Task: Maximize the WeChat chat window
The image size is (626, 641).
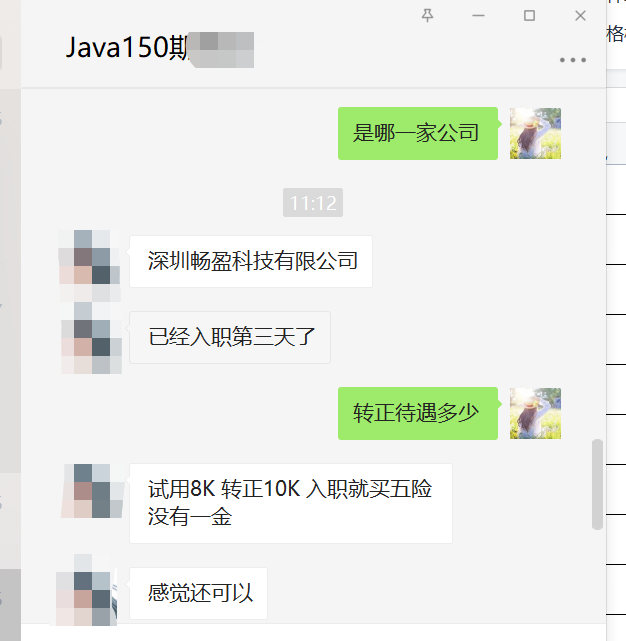Action: tap(530, 16)
